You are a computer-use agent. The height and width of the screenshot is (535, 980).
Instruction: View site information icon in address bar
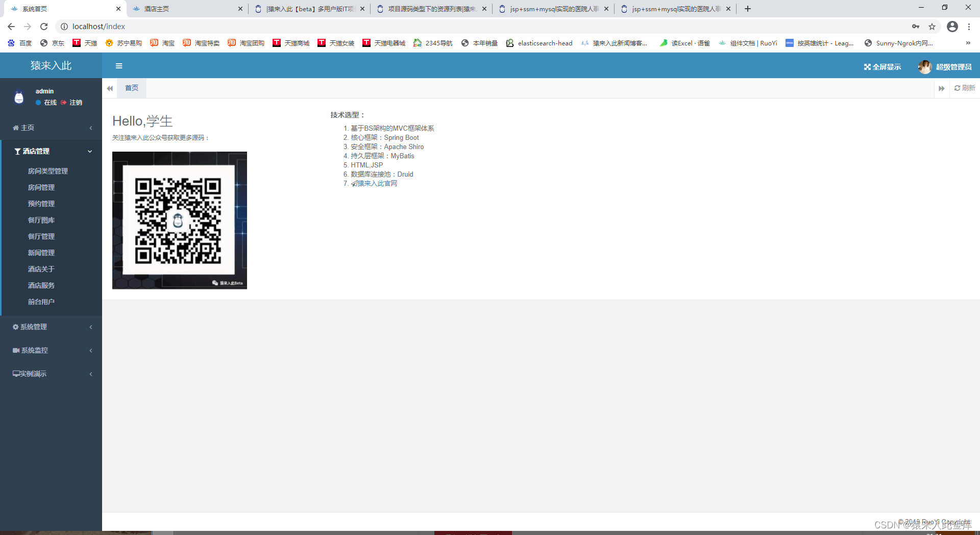click(x=64, y=27)
